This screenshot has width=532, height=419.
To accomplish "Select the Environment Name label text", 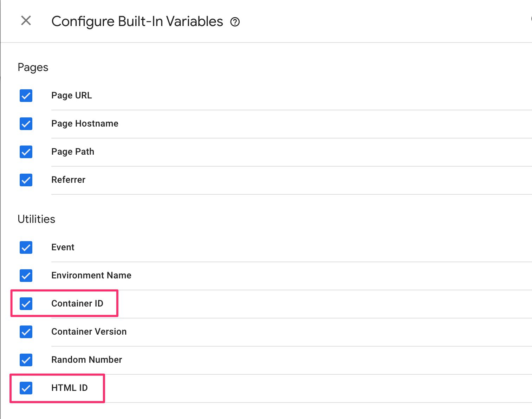I will [x=91, y=276].
